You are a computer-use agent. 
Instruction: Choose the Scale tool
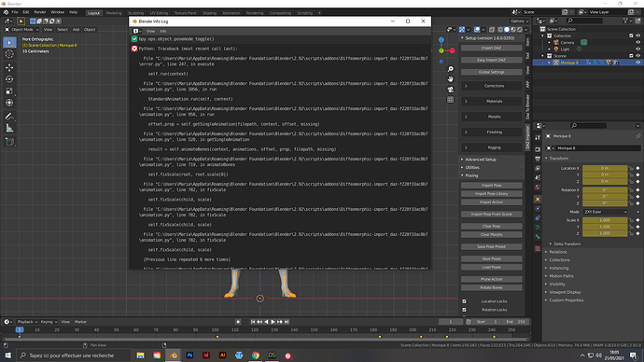pos(9,91)
